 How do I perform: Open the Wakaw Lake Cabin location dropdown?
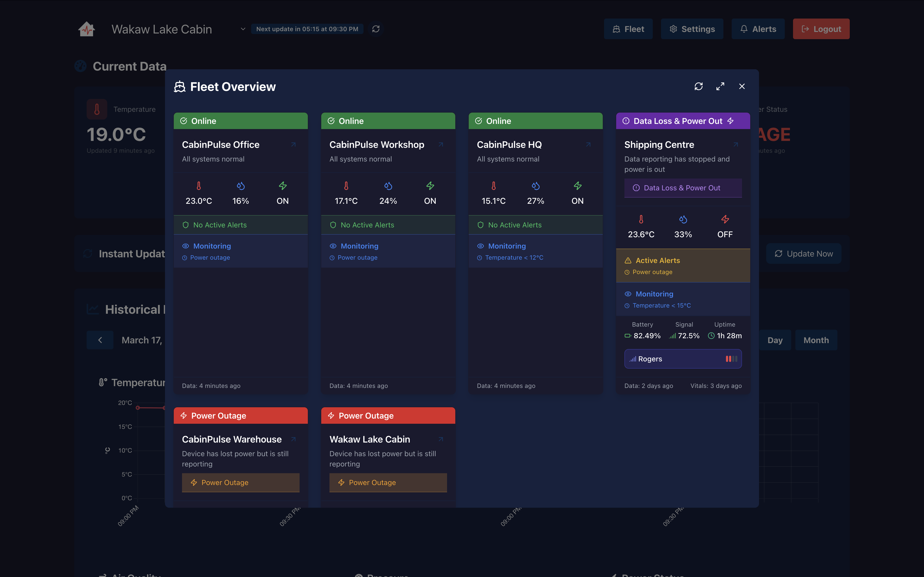243,29
